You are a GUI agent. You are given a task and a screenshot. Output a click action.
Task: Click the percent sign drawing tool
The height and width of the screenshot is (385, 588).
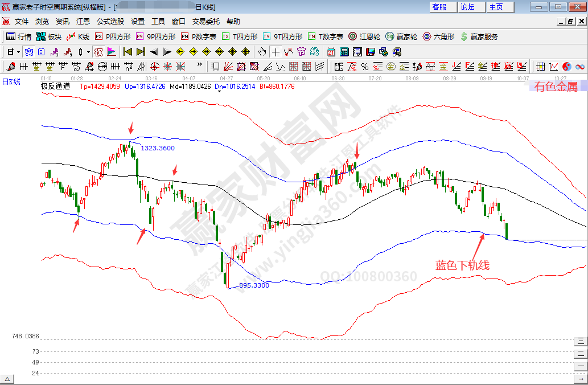365,67
